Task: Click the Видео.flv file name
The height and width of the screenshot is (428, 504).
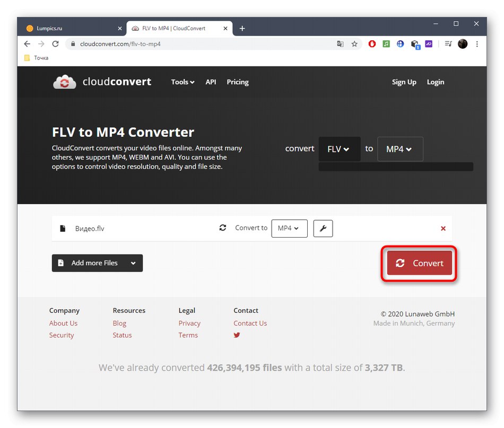Action: click(90, 229)
